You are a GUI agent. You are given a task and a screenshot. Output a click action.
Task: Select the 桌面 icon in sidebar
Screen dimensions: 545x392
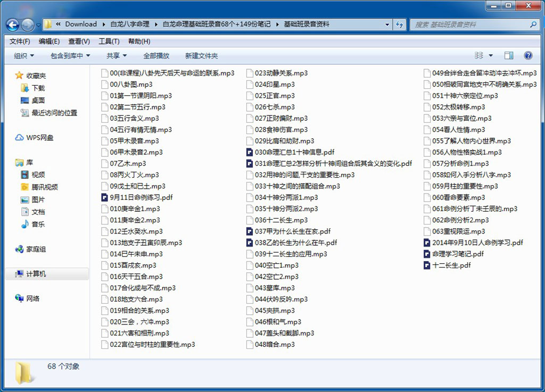pyautogui.click(x=24, y=101)
